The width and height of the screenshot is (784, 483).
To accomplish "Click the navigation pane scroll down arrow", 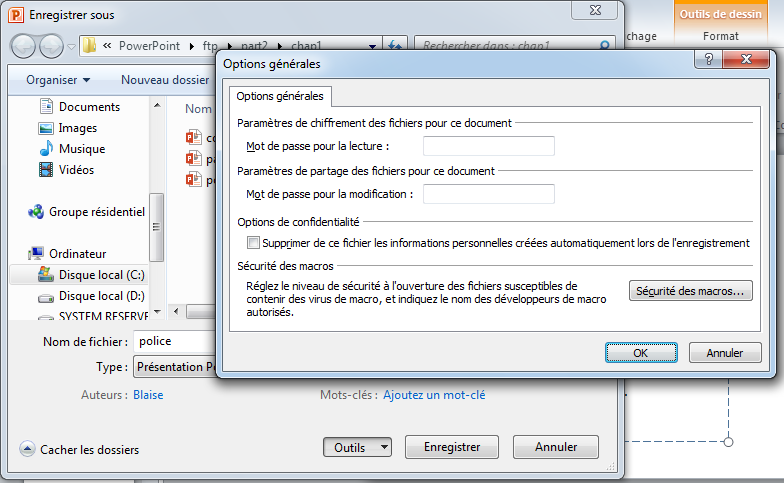I will click(157, 312).
